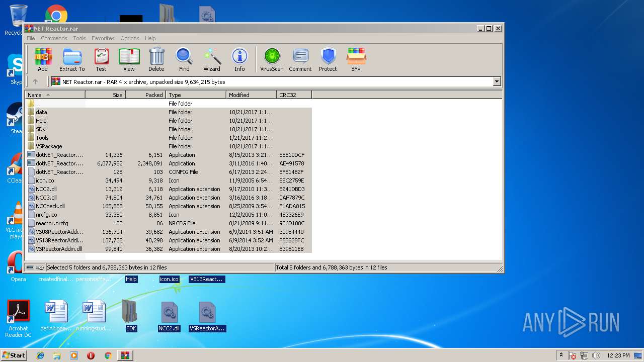
Task: Open Windows Explorer from taskbar
Action: pos(57,355)
